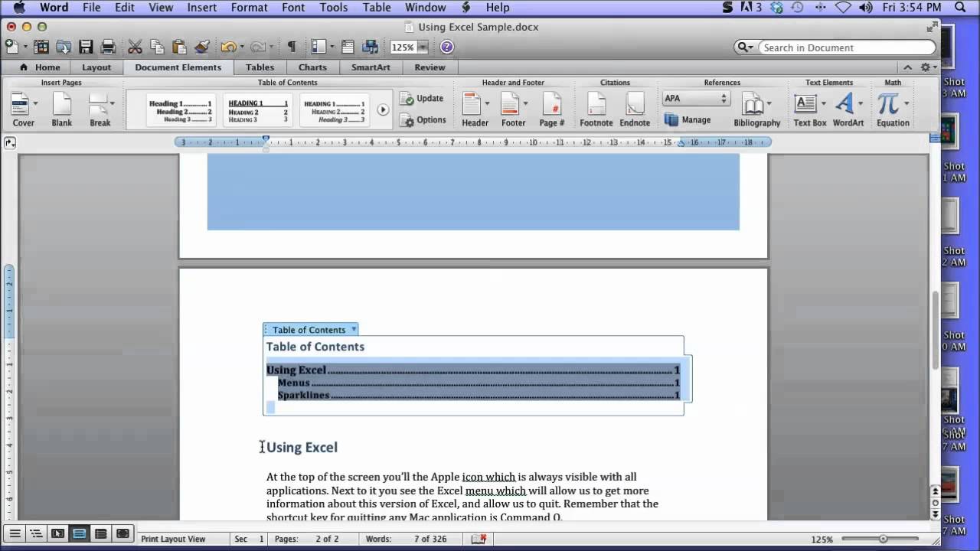Switch to Notebook Layout view button
Viewport: 980px width, 551px height.
click(100, 533)
